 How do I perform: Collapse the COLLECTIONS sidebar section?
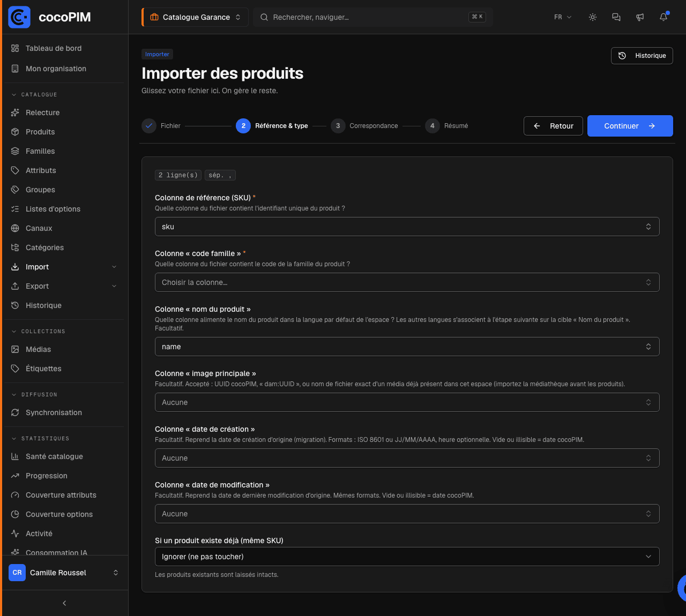[x=38, y=332]
